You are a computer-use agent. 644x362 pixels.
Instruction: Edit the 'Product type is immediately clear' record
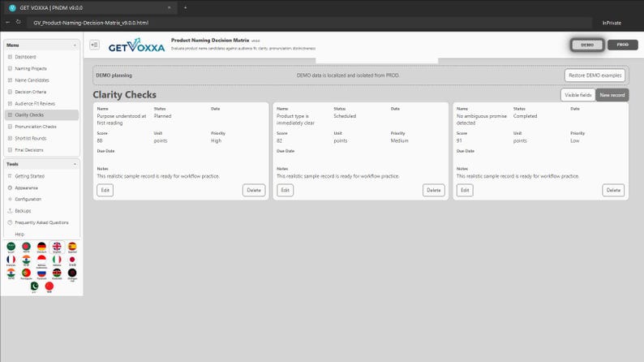point(285,190)
